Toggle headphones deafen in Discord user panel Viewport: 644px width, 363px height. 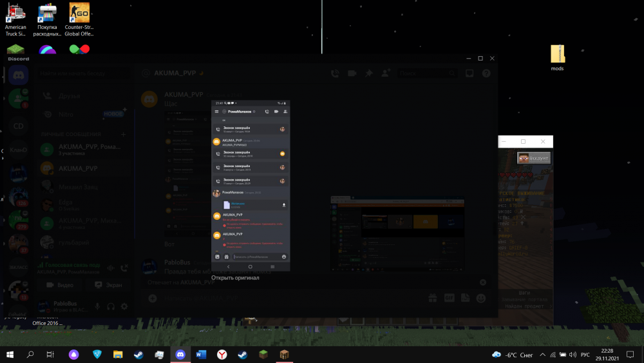coord(111,306)
